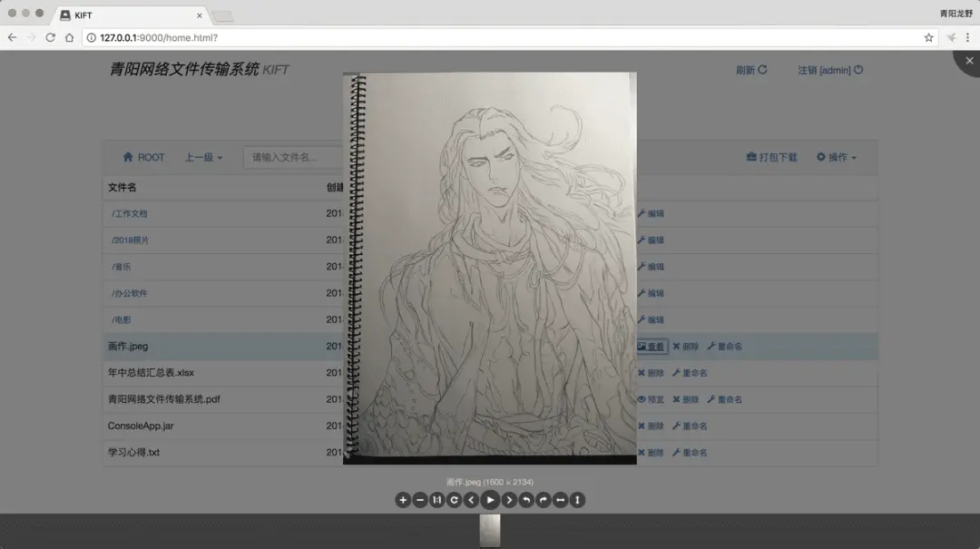Zoom in with the viewer plus button
This screenshot has height=549, width=980.
[403, 500]
